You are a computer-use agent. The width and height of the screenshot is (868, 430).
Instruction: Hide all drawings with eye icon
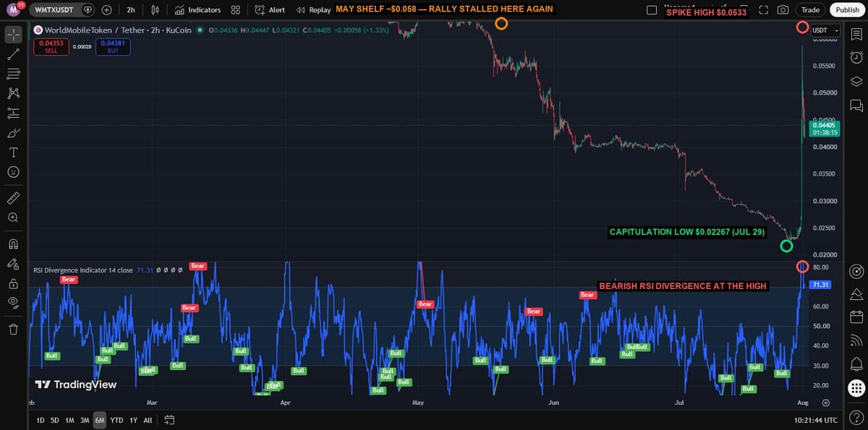[x=13, y=304]
